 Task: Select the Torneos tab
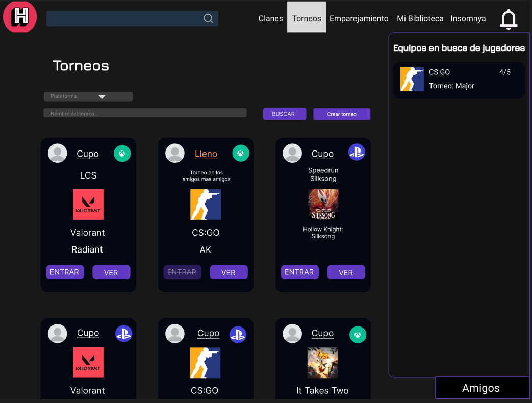click(307, 17)
